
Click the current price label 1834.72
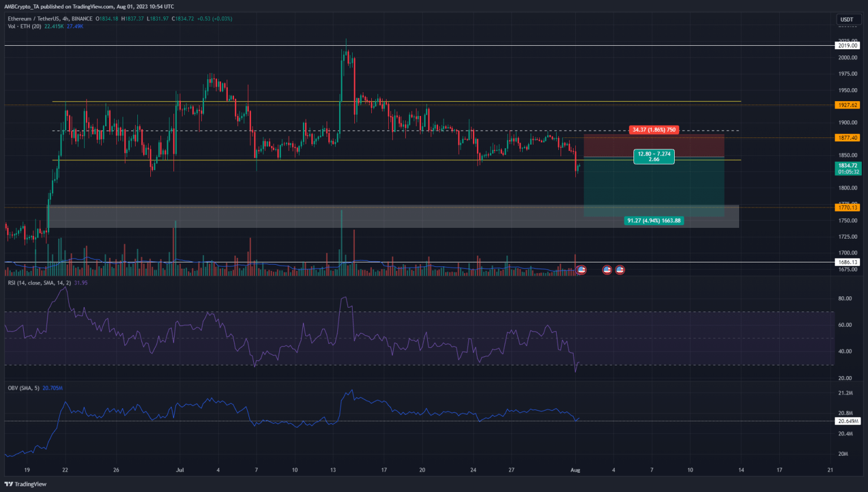tap(848, 169)
